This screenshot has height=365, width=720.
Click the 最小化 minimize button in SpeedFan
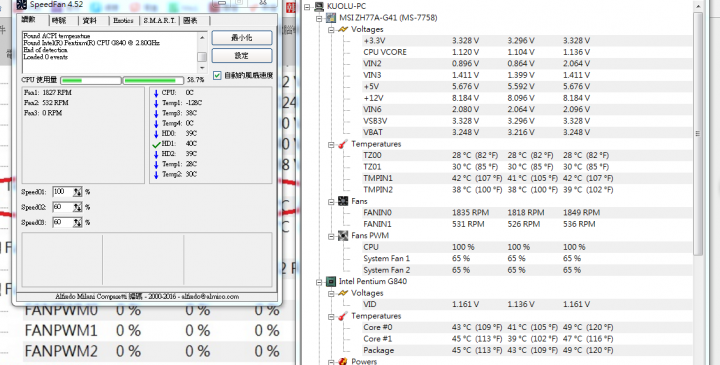pyautogui.click(x=242, y=38)
